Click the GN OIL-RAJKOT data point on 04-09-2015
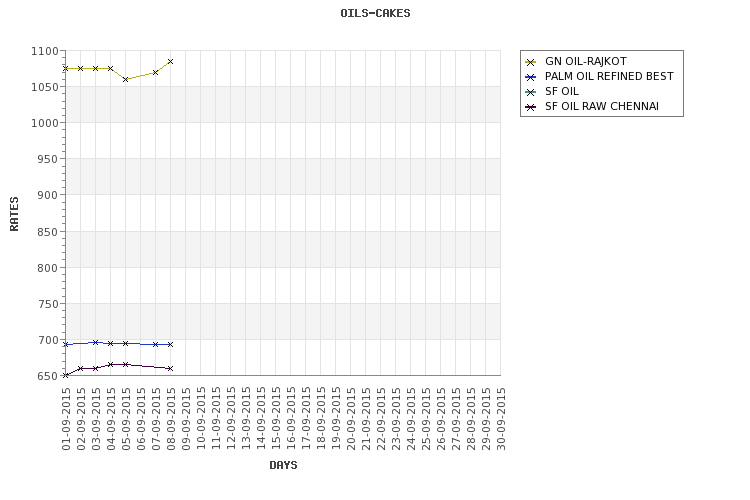The width and height of the screenshot is (750, 500). tap(110, 68)
